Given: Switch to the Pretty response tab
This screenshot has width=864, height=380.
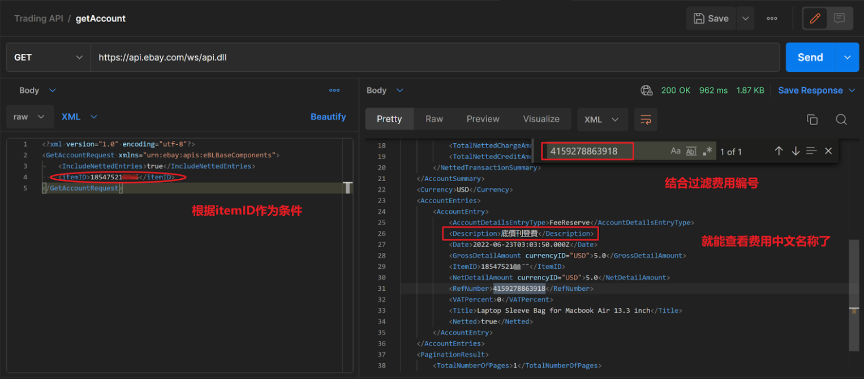Looking at the screenshot, I should point(389,119).
